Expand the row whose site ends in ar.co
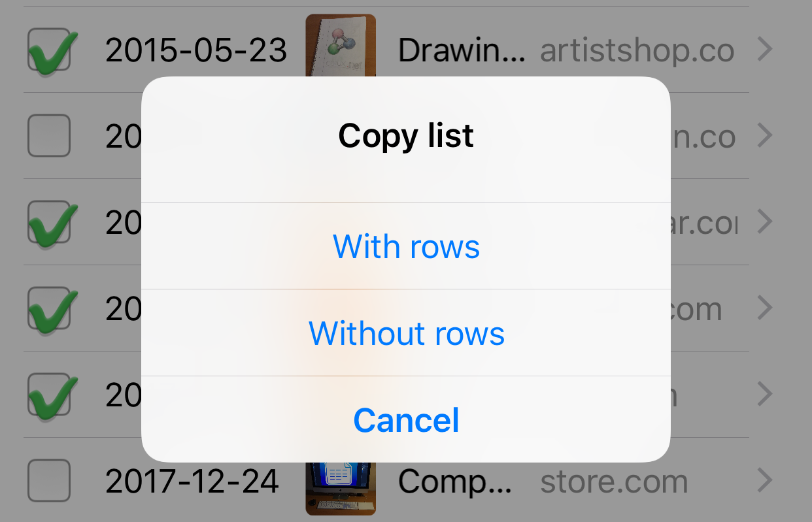812x522 pixels. tap(765, 222)
